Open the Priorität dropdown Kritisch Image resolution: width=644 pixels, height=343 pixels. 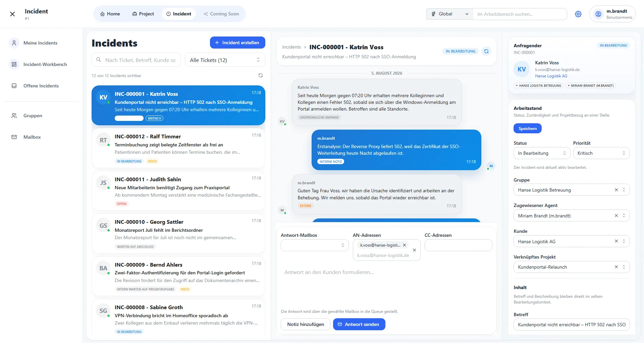601,153
